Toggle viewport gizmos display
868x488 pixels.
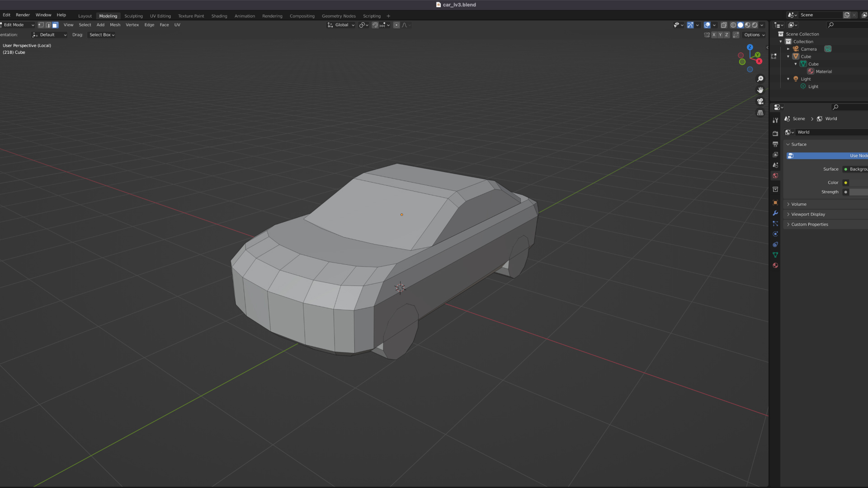point(690,25)
